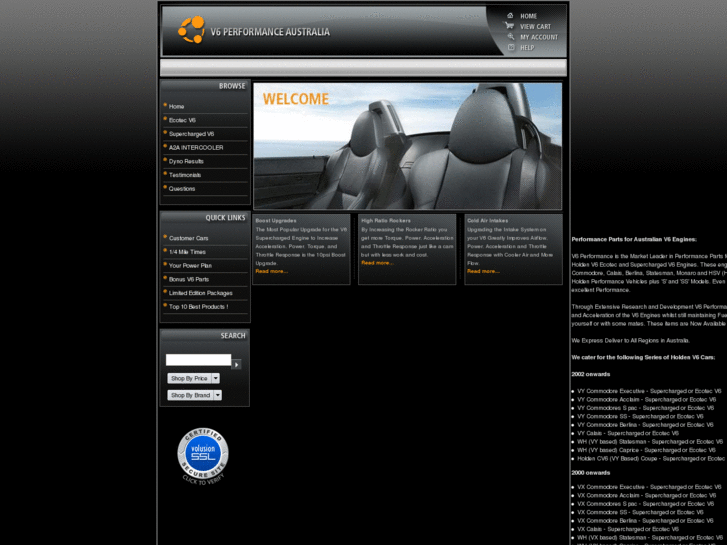The image size is (727, 545).
Task: Open VIEW CART in the header
Action: (x=535, y=27)
